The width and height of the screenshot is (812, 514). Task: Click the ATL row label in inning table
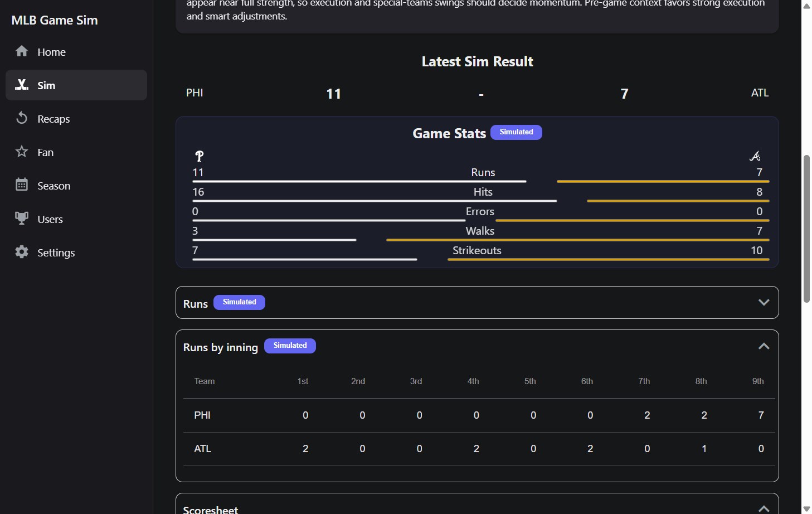(202, 449)
